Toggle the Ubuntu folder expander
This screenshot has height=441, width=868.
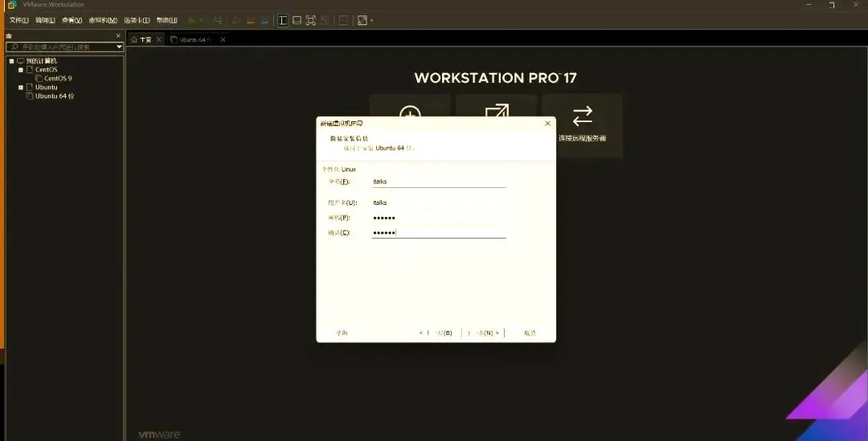[x=20, y=88]
